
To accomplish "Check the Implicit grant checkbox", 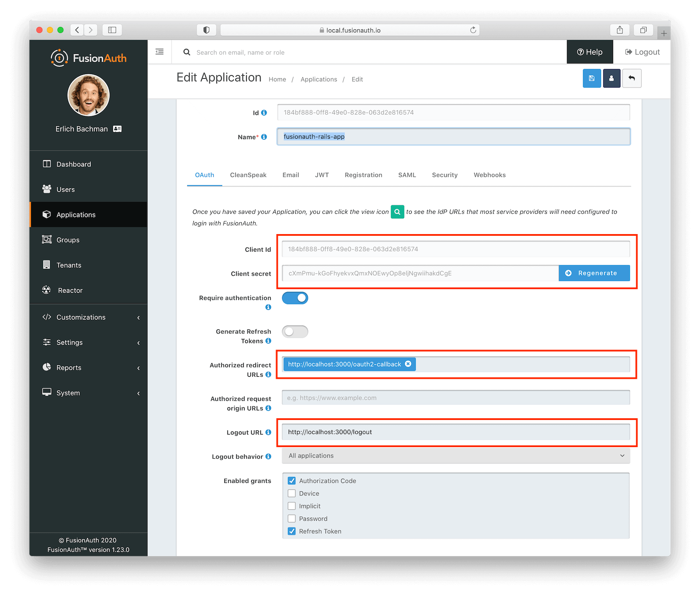I will (292, 506).
